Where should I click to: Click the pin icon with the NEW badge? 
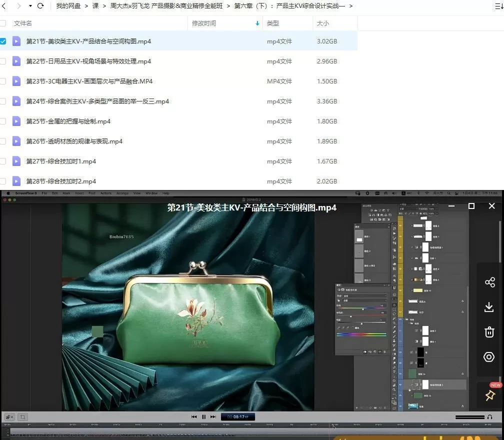pos(489,395)
